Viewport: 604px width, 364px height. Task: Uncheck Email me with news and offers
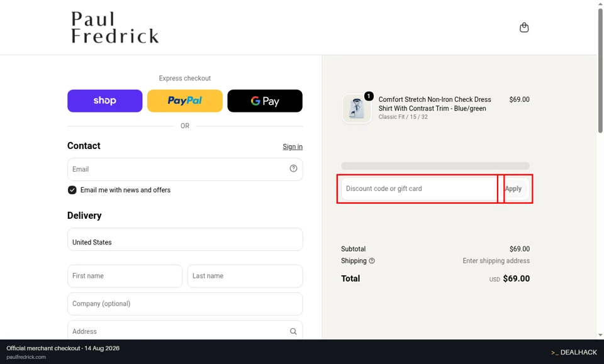tap(72, 190)
